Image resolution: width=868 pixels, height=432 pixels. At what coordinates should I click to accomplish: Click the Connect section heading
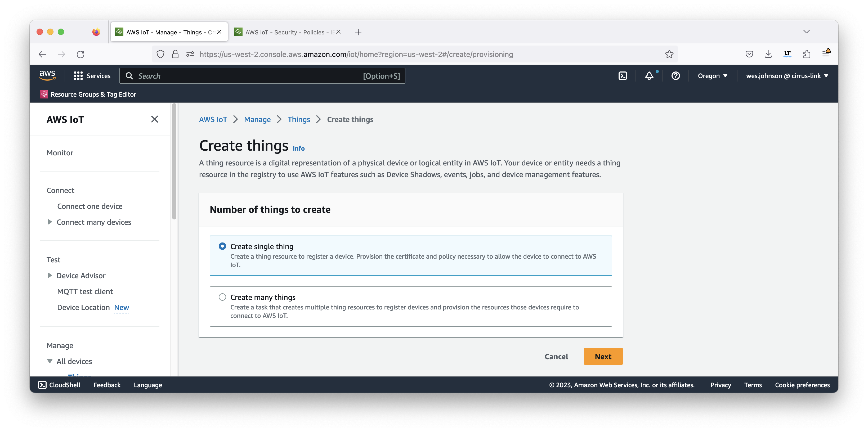(x=60, y=190)
